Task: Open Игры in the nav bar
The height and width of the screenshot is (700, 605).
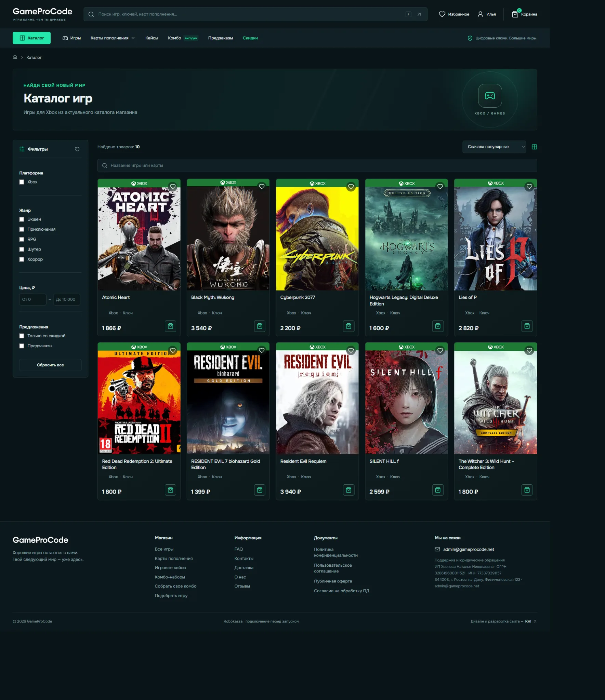Action: point(71,38)
